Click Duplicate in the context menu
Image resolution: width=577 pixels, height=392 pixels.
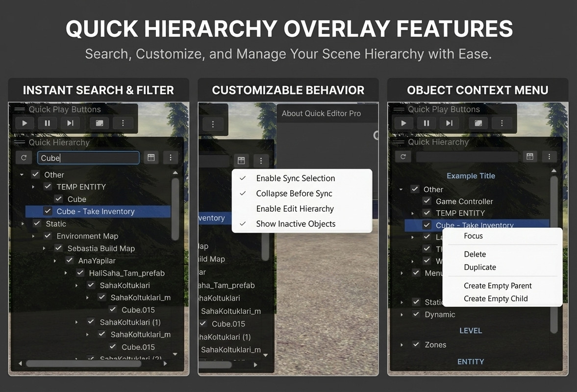click(479, 267)
